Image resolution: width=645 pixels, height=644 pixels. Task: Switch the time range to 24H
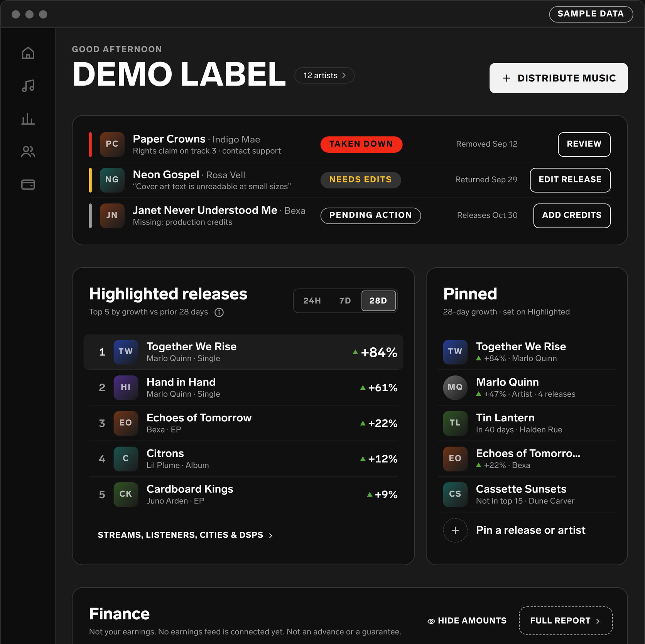point(312,301)
